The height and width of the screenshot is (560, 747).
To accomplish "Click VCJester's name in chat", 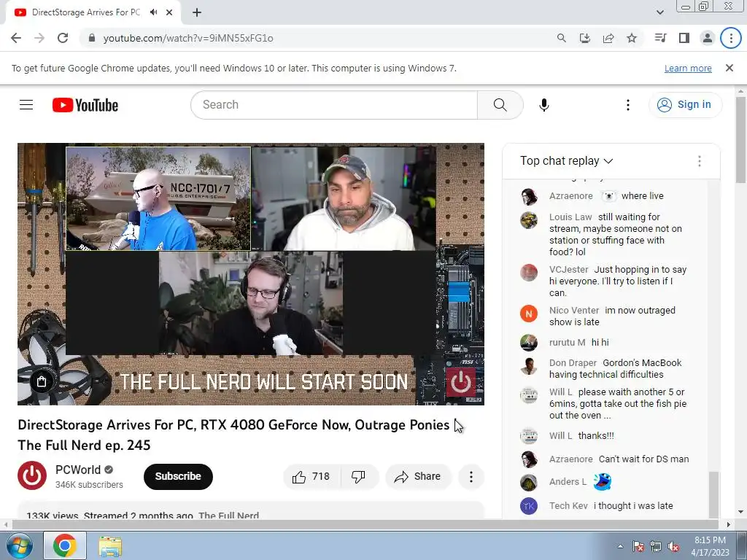I will [x=569, y=270].
